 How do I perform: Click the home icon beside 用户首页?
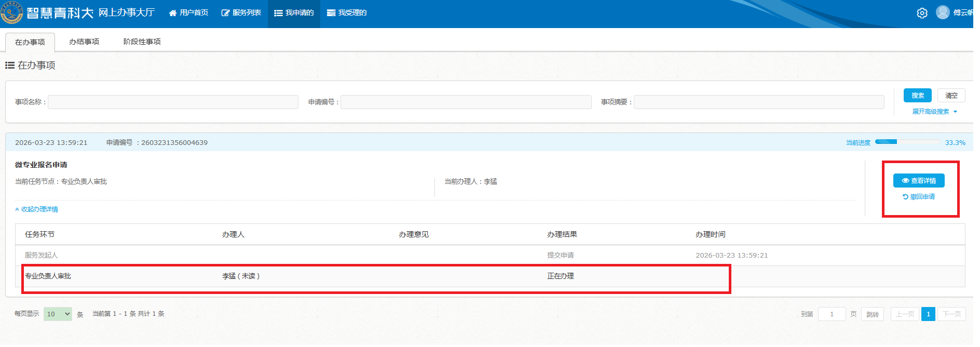[x=173, y=13]
